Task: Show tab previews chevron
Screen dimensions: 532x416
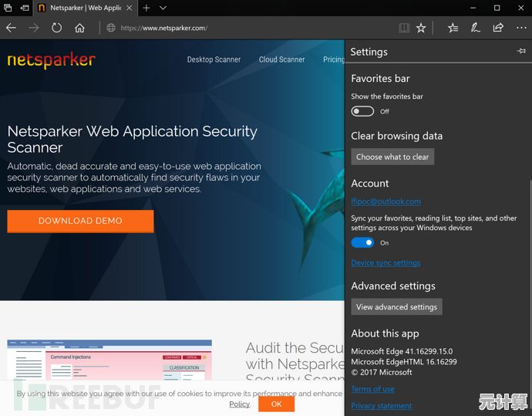Action: pyautogui.click(x=163, y=8)
